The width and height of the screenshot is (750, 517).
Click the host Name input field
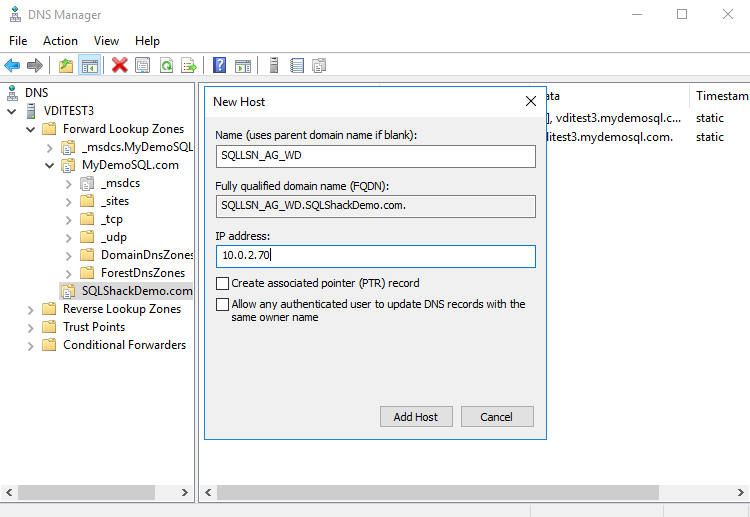click(375, 156)
